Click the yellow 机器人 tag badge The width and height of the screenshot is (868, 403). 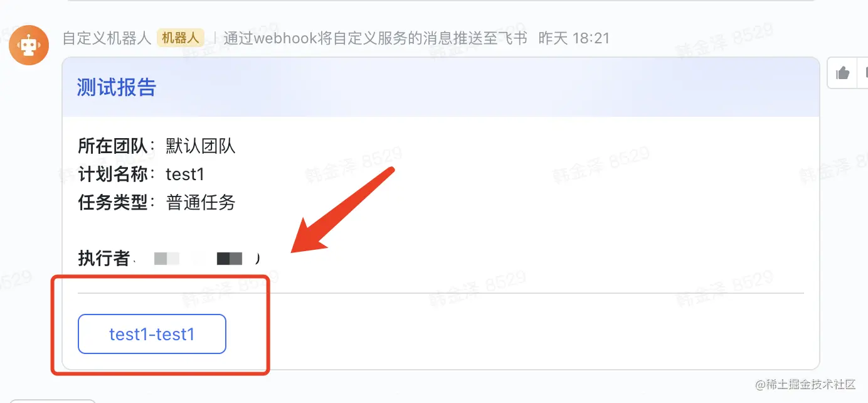pos(181,38)
